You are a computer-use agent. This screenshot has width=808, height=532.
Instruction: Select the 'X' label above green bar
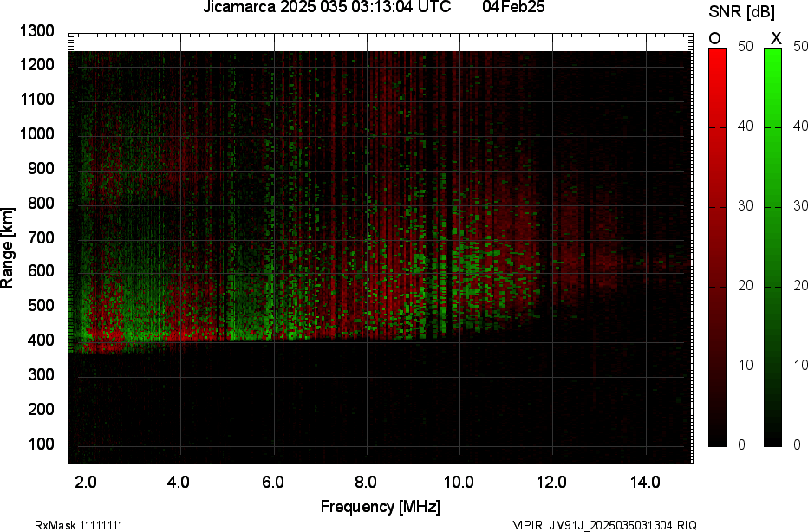pos(776,38)
